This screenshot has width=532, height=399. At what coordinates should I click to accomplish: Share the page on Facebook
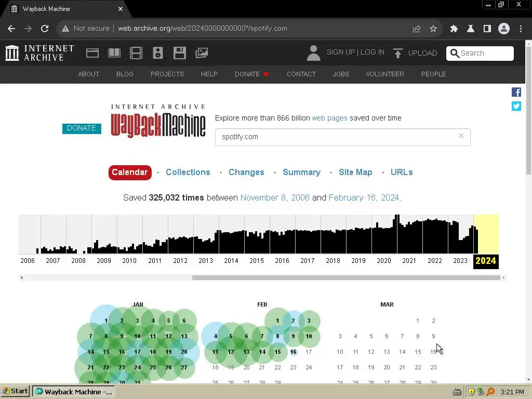tap(516, 92)
